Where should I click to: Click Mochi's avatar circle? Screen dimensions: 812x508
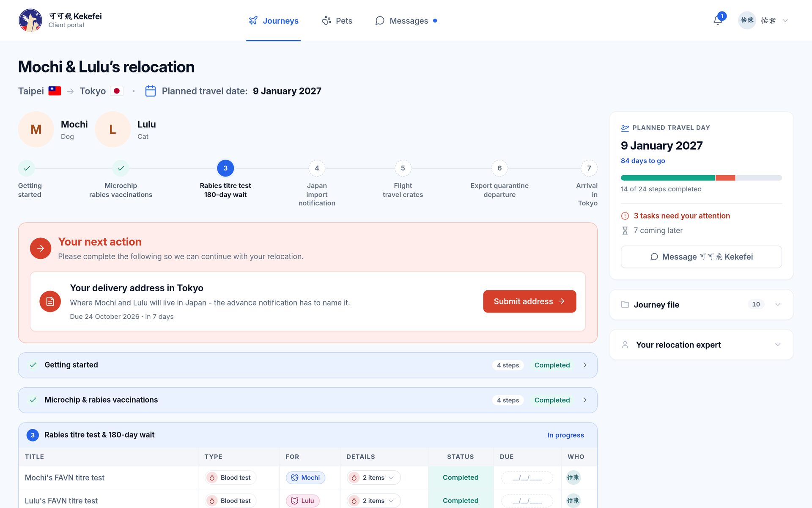[36, 130]
